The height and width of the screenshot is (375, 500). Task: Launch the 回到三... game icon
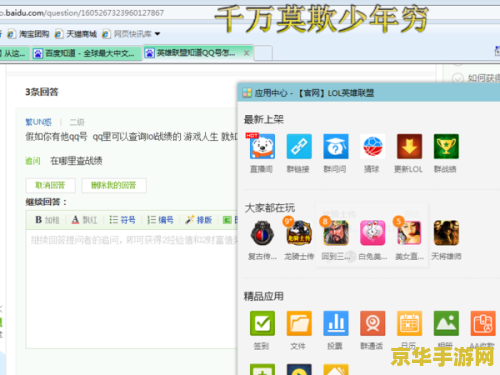tap(336, 233)
